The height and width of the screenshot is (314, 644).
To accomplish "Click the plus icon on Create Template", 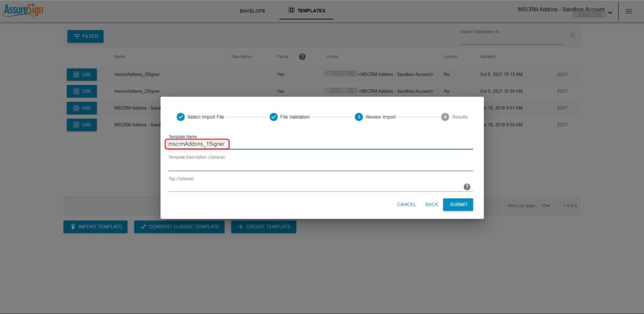I will [240, 226].
